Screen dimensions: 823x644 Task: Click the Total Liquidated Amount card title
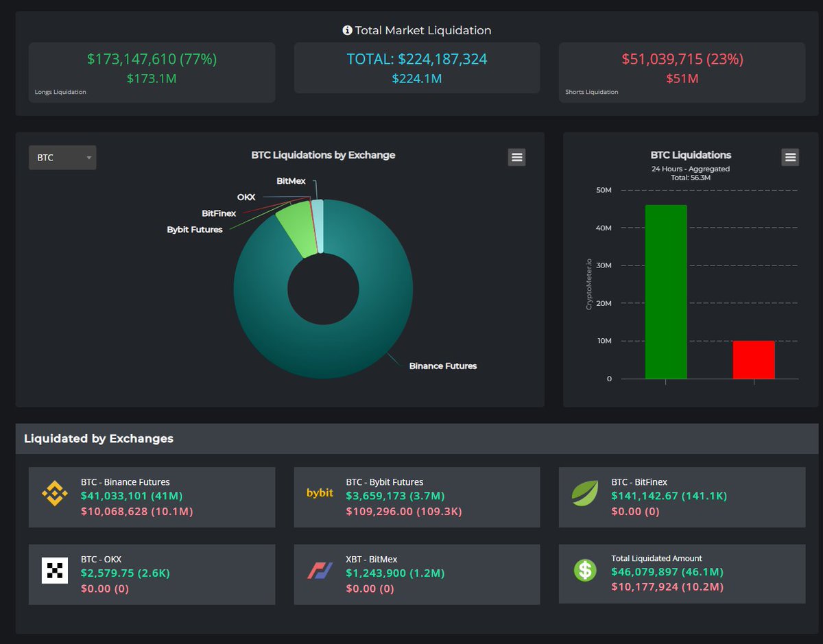pos(656,558)
